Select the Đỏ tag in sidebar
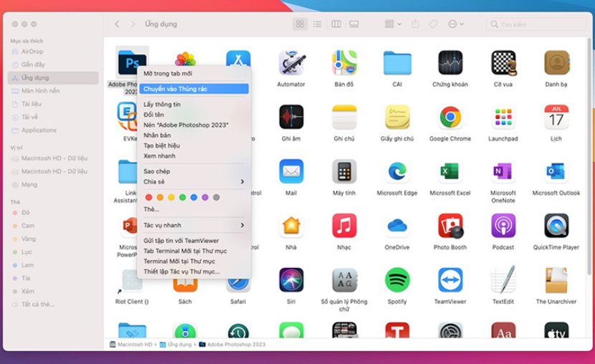The width and height of the screenshot is (595, 364). coord(53,213)
